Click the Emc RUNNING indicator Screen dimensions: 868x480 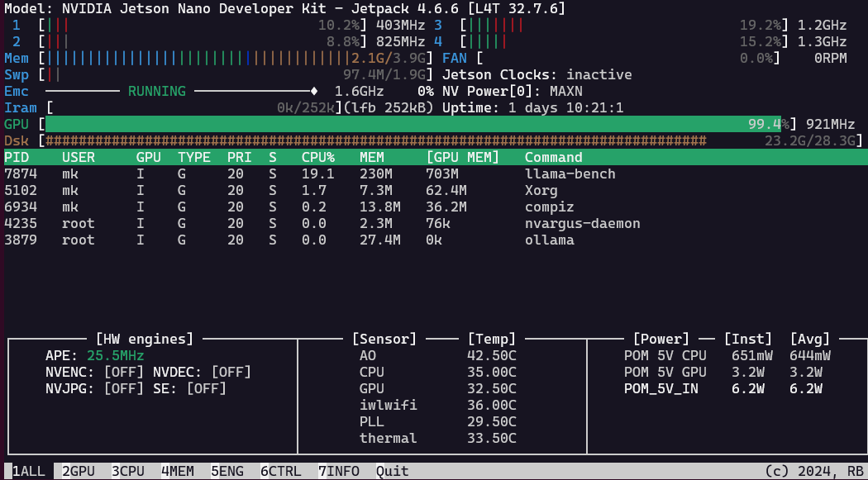[157, 91]
